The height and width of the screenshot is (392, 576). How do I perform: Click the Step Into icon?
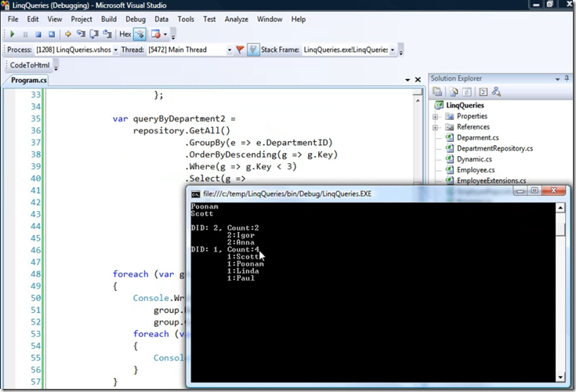click(x=81, y=34)
